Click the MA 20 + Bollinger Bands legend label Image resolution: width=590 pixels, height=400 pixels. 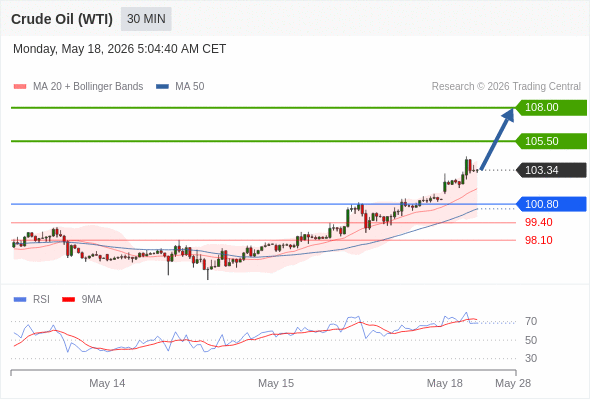[88, 87]
